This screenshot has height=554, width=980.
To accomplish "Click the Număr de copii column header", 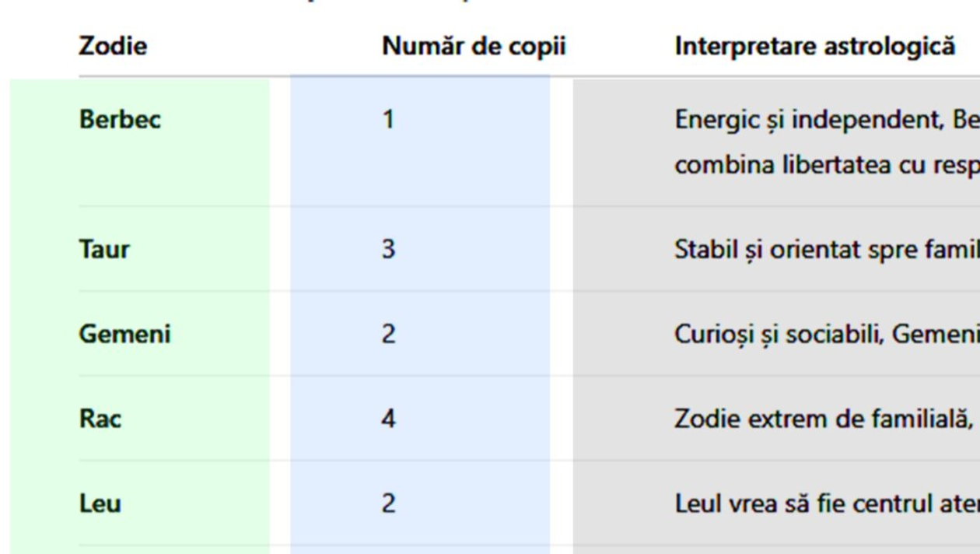I will click(473, 47).
